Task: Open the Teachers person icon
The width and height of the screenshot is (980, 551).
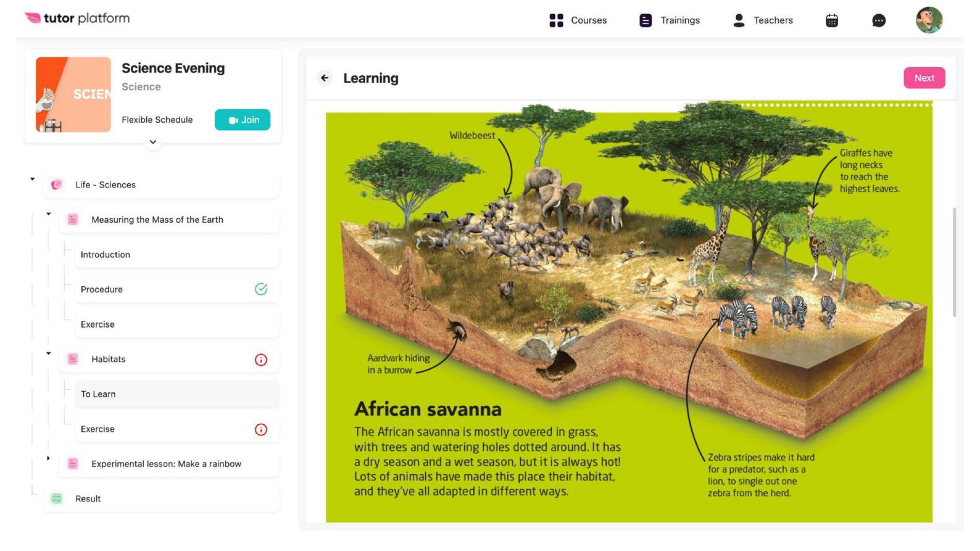Action: coord(739,20)
